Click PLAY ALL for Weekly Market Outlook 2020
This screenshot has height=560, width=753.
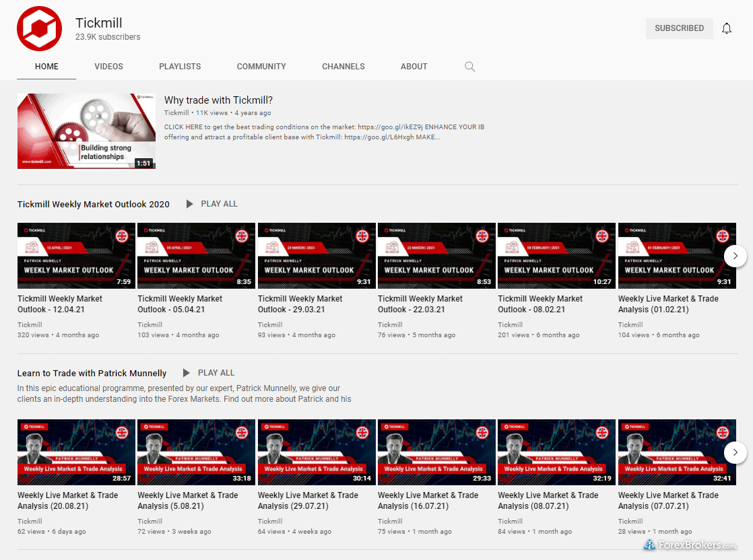click(219, 204)
